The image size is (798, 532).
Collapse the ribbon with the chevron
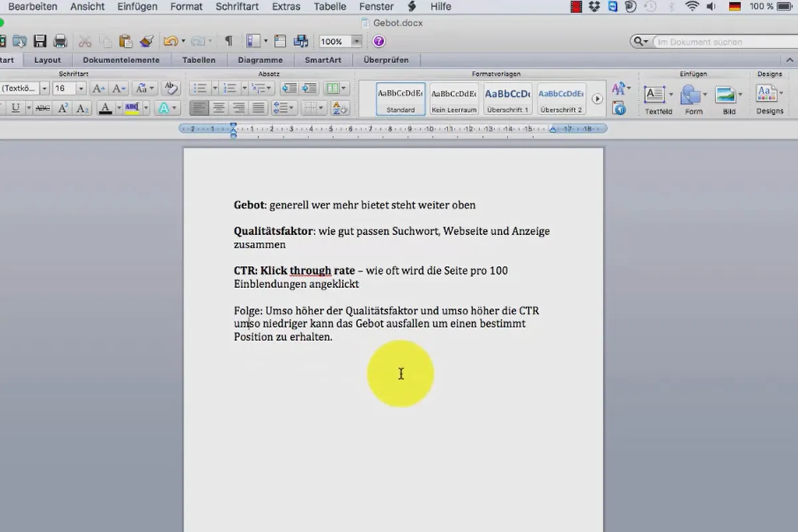pyautogui.click(x=790, y=60)
